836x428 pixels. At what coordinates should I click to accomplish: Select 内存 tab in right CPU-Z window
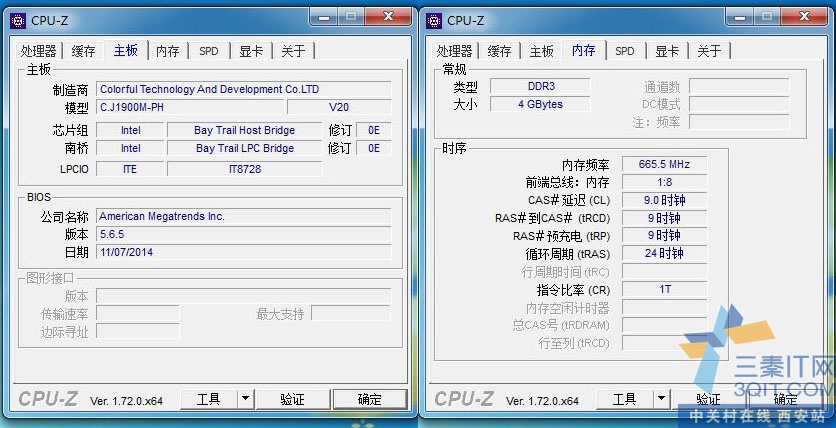[584, 50]
